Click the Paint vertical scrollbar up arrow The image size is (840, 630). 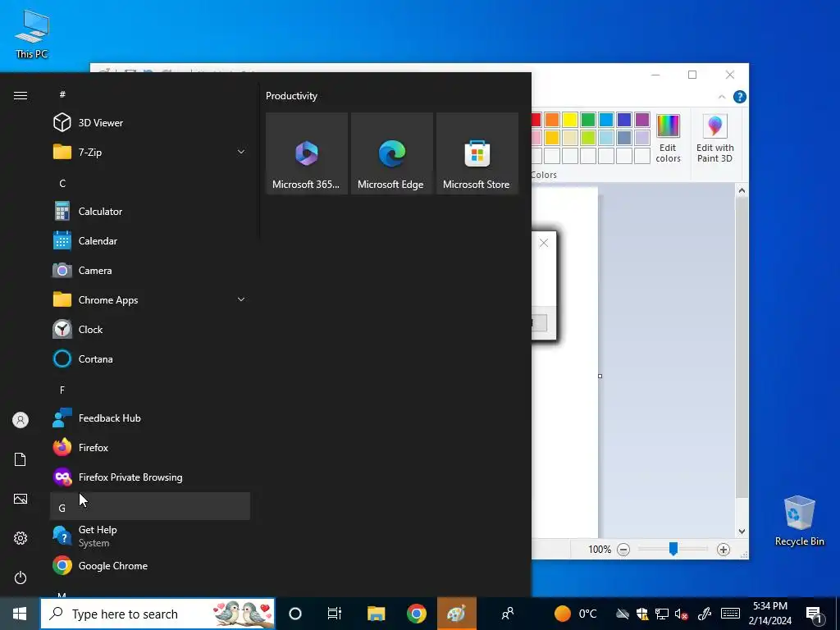coord(742,190)
